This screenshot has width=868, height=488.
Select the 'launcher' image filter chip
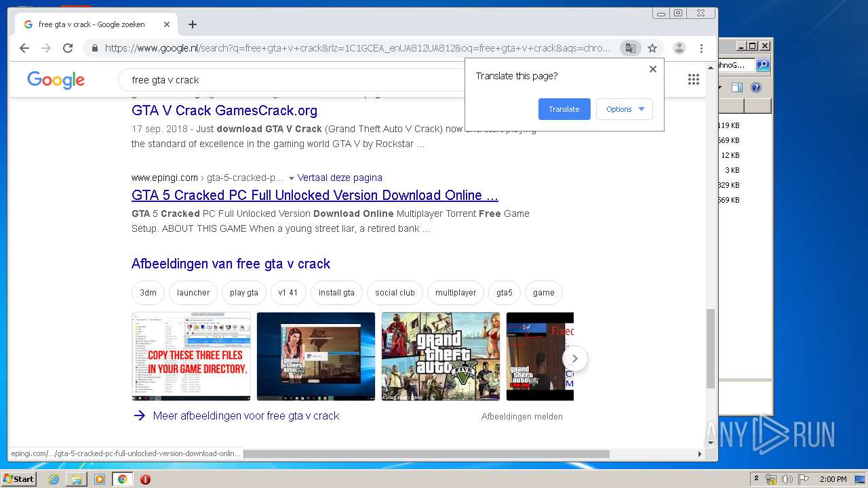pyautogui.click(x=193, y=293)
